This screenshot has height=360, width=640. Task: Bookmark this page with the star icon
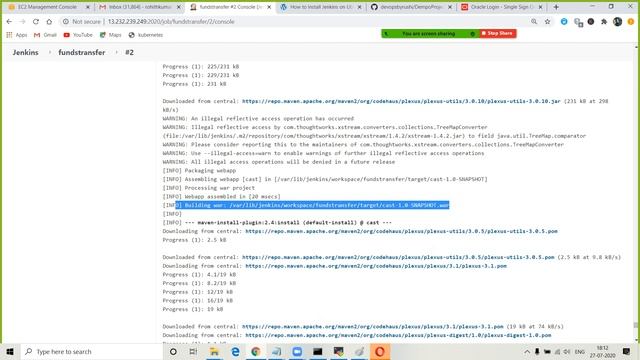tap(547, 22)
